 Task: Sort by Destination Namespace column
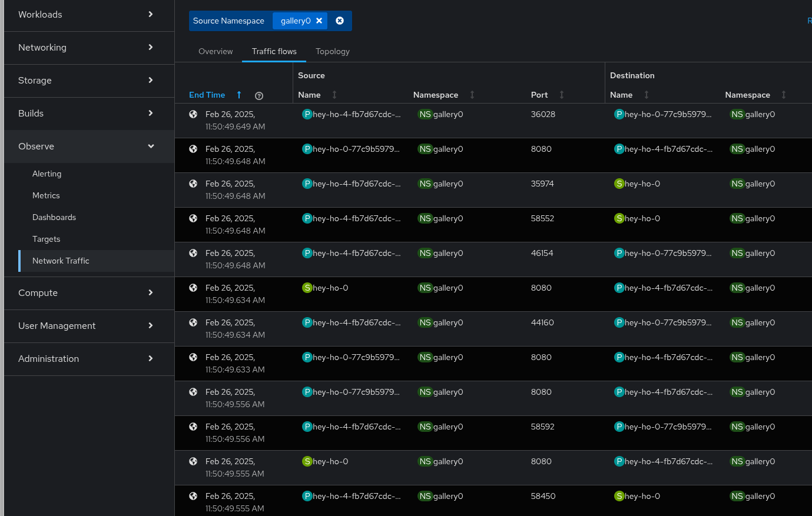[x=783, y=95]
